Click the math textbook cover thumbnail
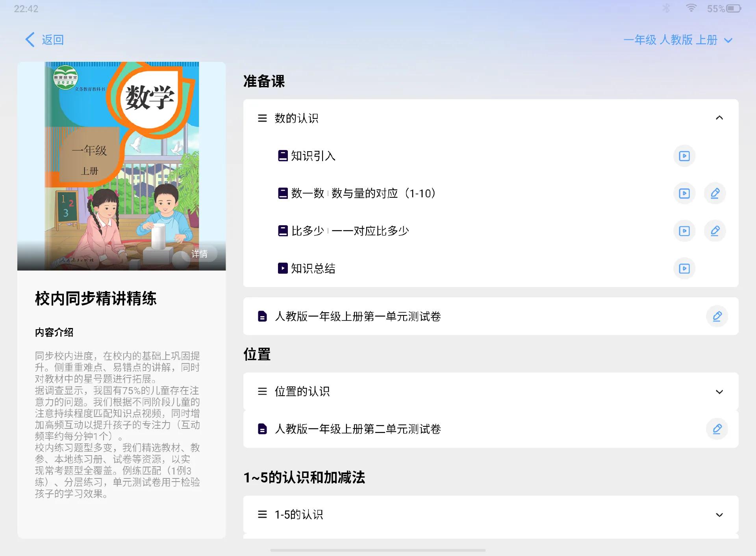Screen dimensions: 756x556 click(121, 165)
